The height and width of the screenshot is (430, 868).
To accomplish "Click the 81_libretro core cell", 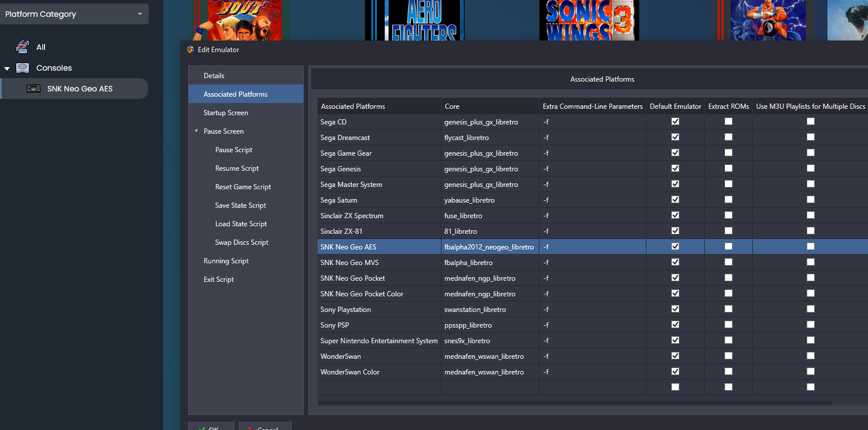I will 490,231.
